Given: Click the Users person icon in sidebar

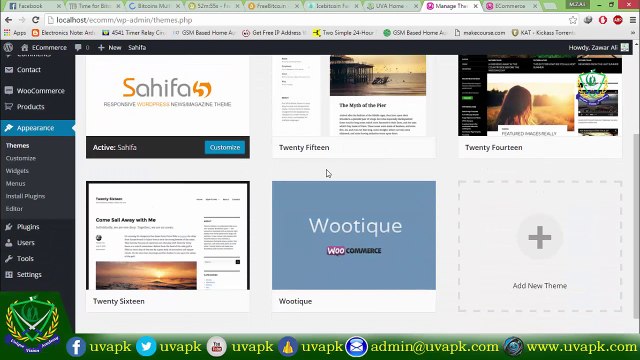Looking at the screenshot, I should pyautogui.click(x=9, y=242).
